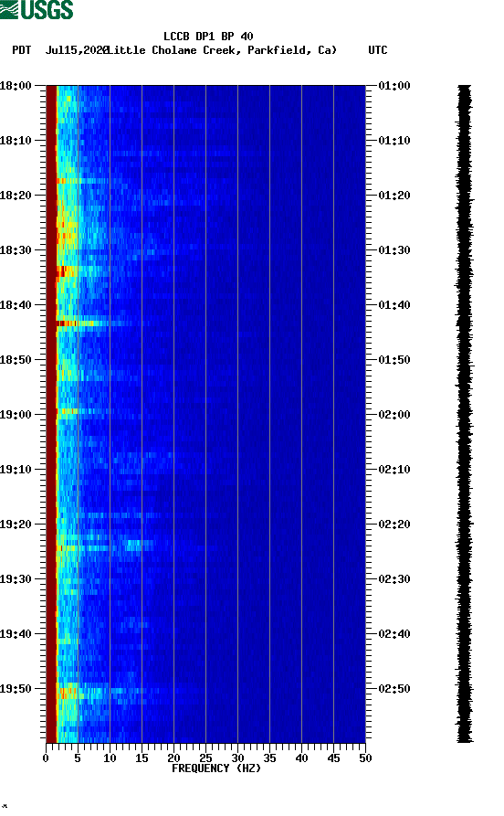Click the '50' frequency axis label
This screenshot has width=504, height=816.
click(x=365, y=758)
